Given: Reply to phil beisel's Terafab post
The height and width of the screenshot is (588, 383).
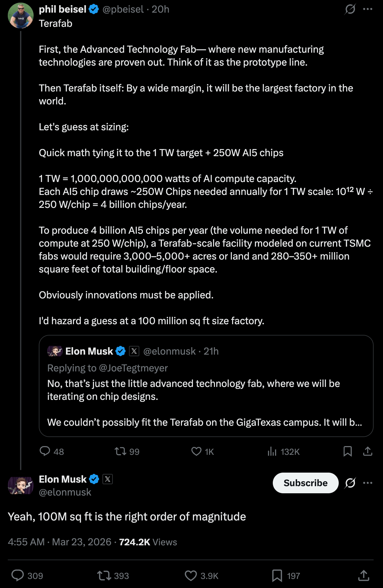Looking at the screenshot, I should click(x=45, y=451).
